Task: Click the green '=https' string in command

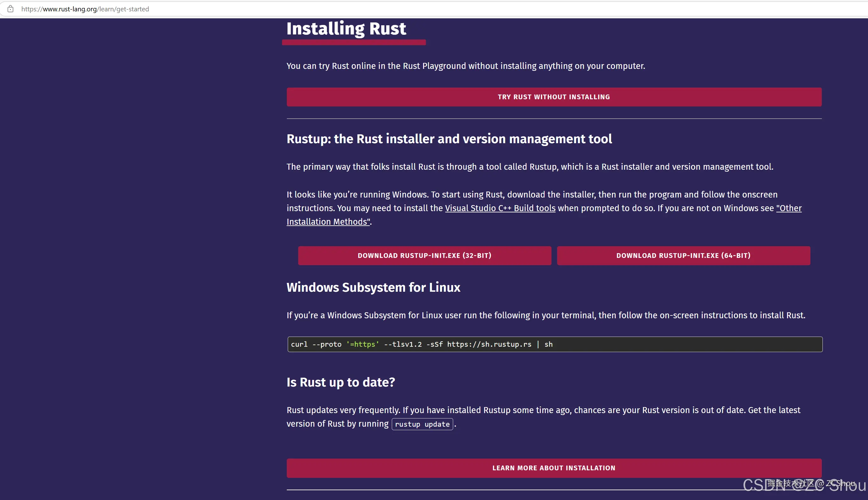Action: (363, 345)
